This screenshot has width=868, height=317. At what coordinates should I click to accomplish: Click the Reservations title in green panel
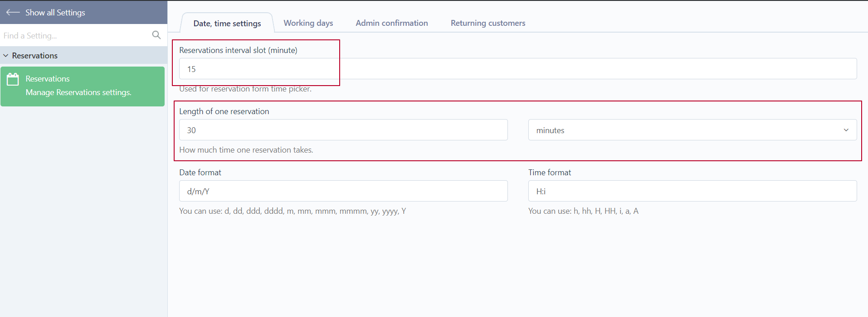tap(48, 78)
